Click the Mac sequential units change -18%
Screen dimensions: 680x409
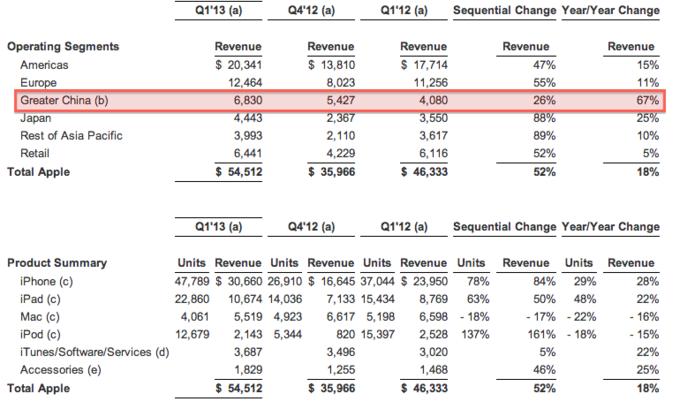pos(475,317)
